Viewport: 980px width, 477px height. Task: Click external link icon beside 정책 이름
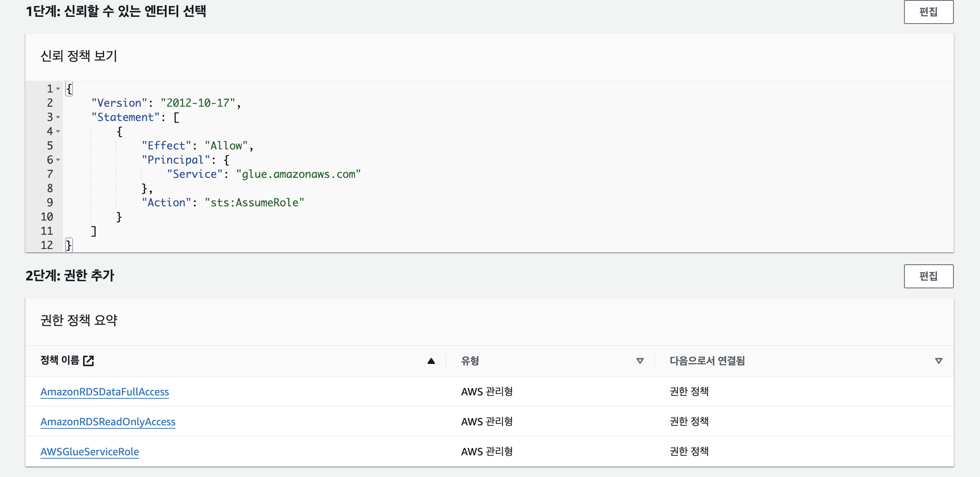[88, 361]
